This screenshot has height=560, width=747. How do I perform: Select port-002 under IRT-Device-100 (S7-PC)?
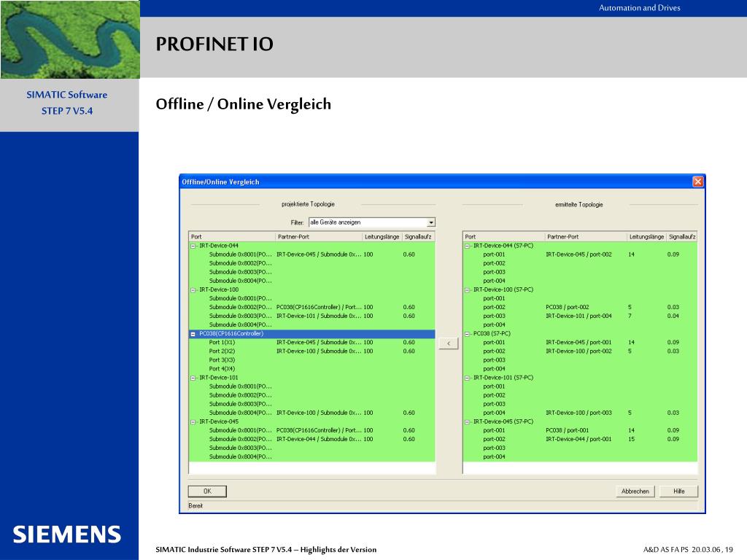point(494,307)
